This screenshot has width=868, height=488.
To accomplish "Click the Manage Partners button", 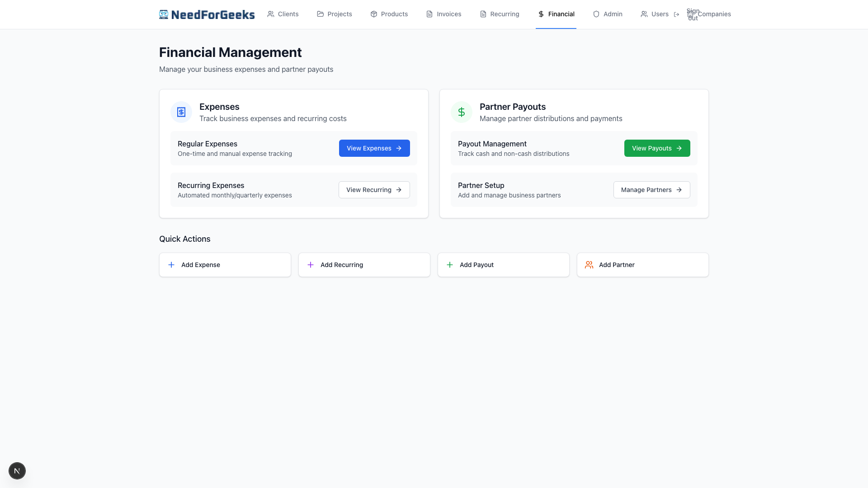I will click(651, 190).
